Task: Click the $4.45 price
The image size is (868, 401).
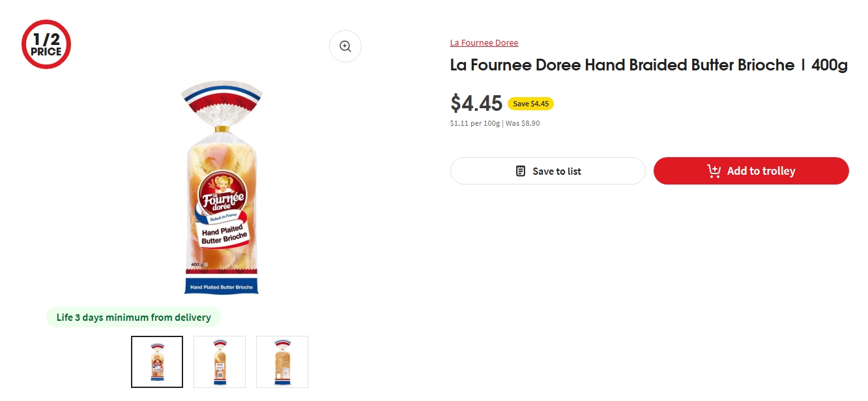Action: 476,103
